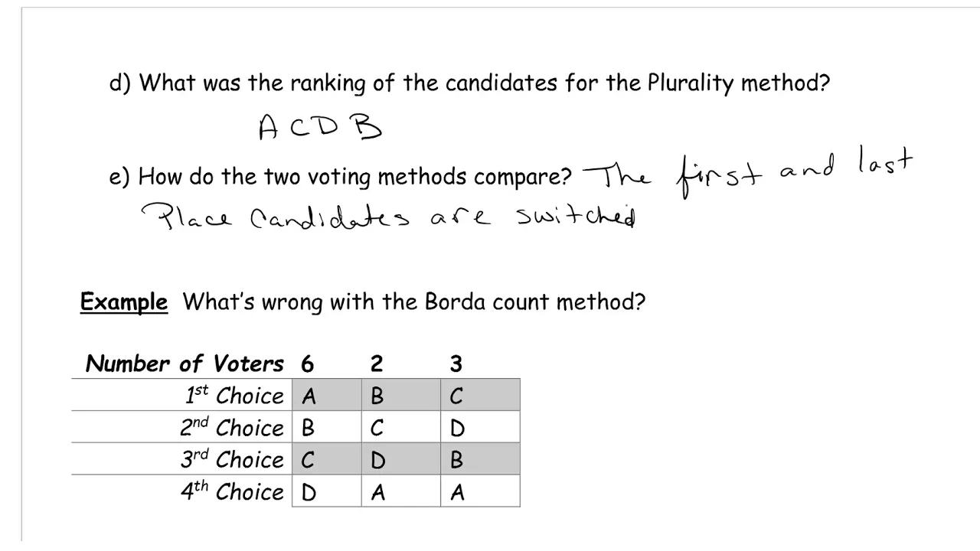Select the "1st Choice" row label
Image resolution: width=980 pixels, height=551 pixels.
point(234,396)
